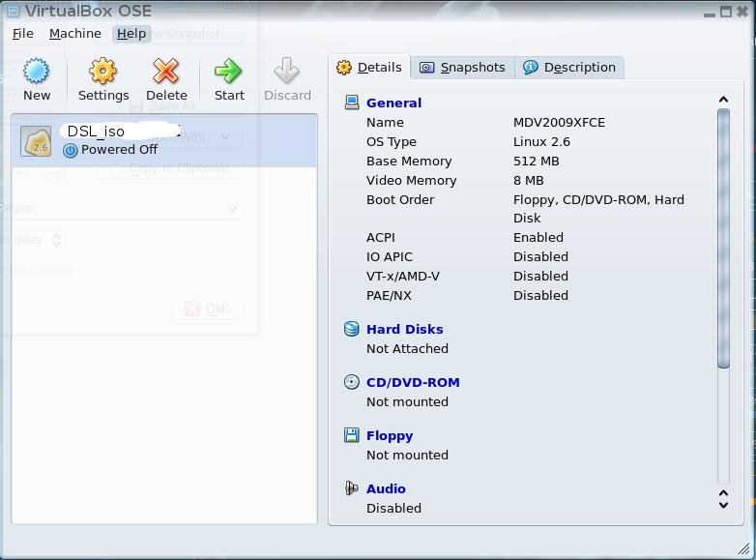Close the VirtualBox OSE window

[x=742, y=12]
